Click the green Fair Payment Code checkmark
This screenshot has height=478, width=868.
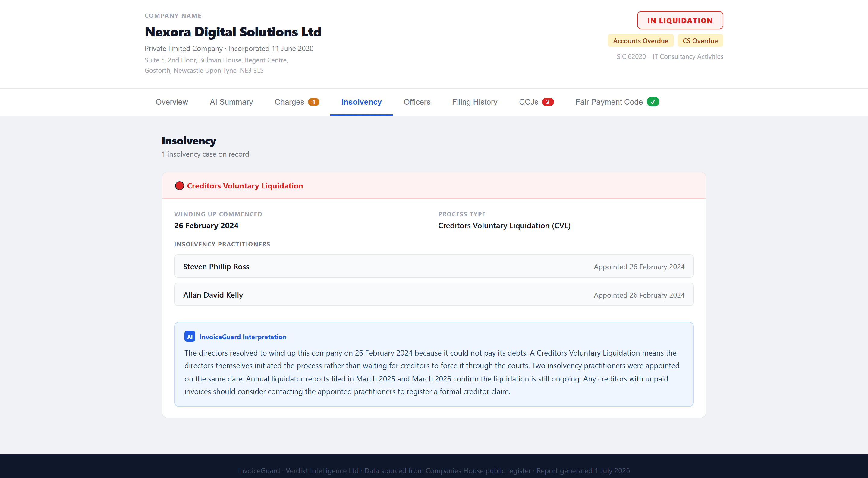[653, 101]
